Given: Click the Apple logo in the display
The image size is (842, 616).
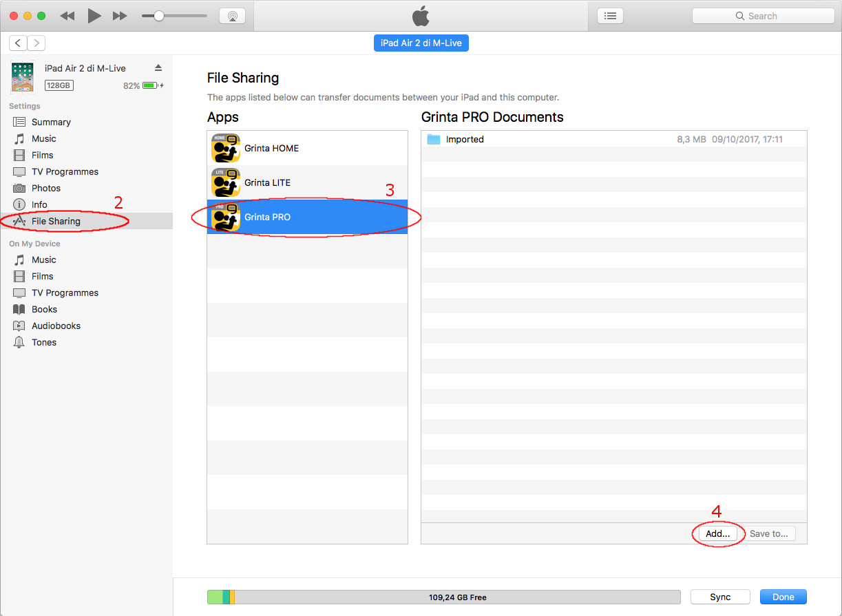Looking at the screenshot, I should point(421,16).
